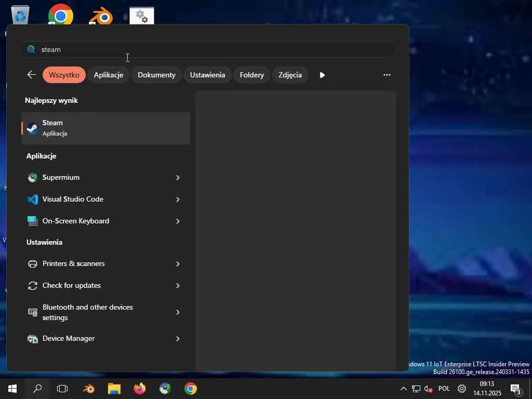Open Google Chrome desktop shortcut
532x399 pixels.
61,14
